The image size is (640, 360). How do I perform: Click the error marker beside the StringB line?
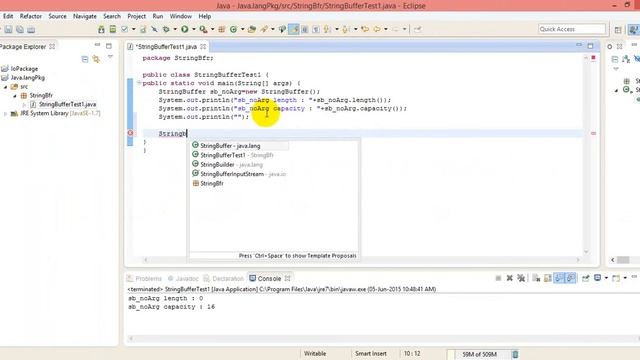tap(130, 133)
